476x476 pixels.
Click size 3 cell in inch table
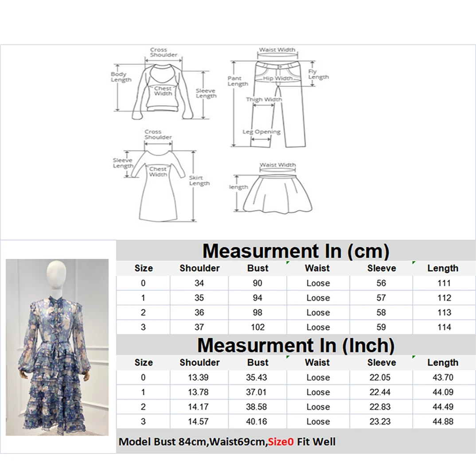pos(143,421)
